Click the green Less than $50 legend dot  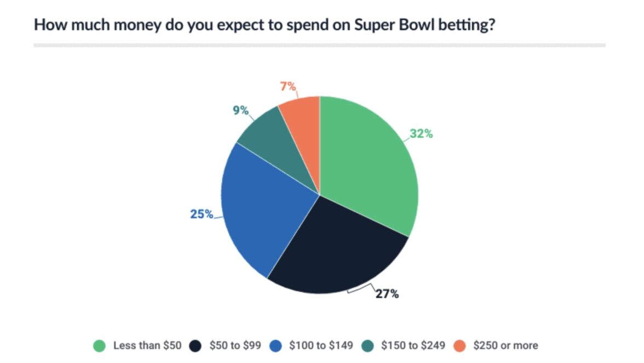click(x=99, y=345)
